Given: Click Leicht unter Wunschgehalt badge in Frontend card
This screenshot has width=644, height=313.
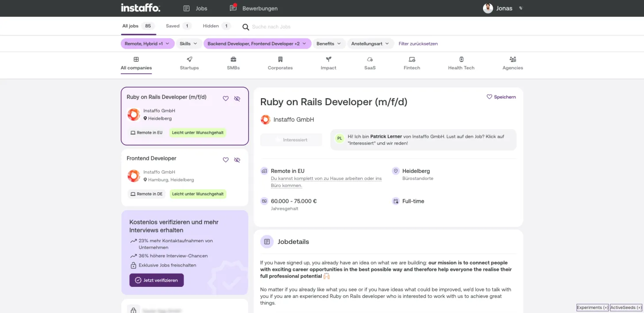Looking at the screenshot, I should click(x=198, y=194).
